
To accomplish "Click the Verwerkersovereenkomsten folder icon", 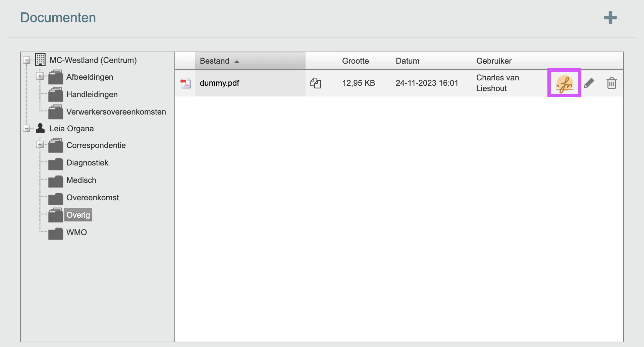I will pyautogui.click(x=55, y=112).
